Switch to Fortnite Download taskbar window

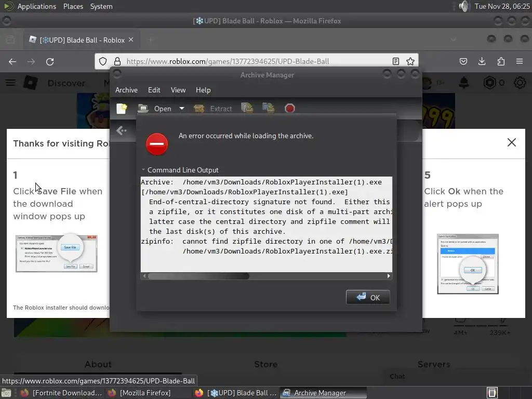(61, 393)
